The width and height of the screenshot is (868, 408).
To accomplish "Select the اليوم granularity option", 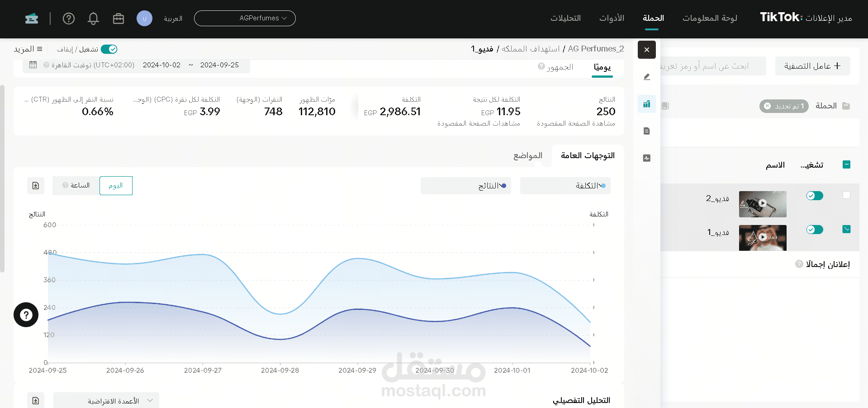I will [x=116, y=186].
